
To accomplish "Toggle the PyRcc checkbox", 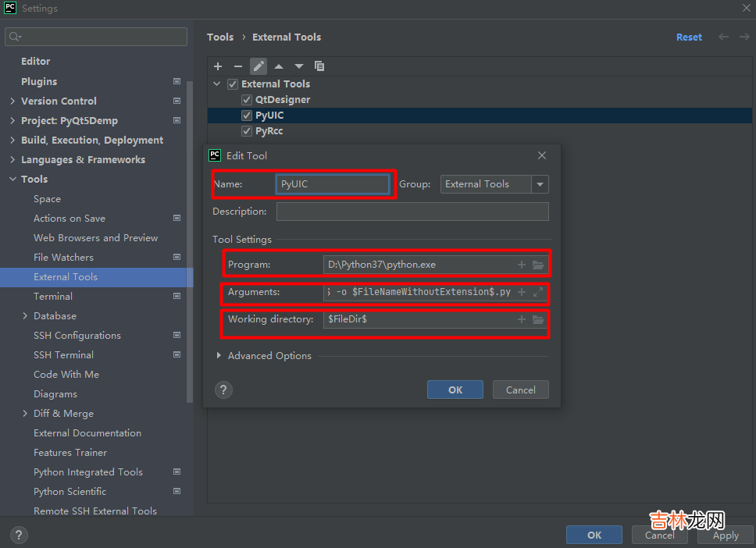I will (x=247, y=131).
